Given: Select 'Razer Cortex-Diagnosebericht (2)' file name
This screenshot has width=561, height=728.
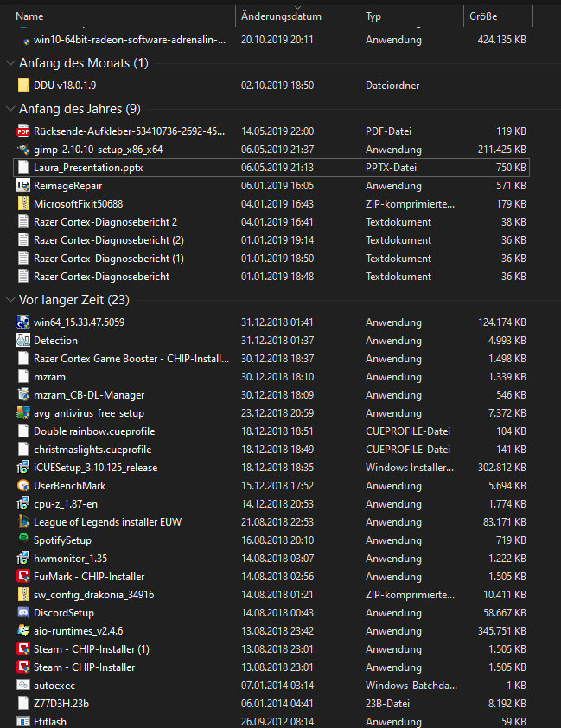Looking at the screenshot, I should (109, 240).
